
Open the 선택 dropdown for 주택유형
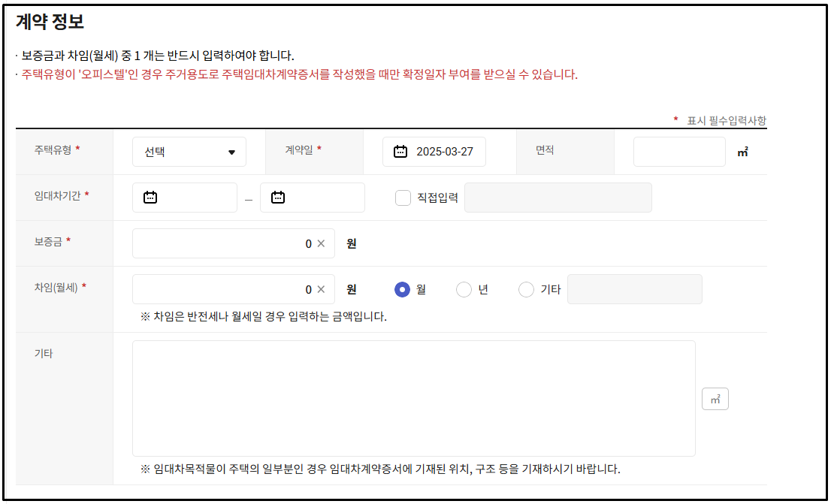click(189, 151)
